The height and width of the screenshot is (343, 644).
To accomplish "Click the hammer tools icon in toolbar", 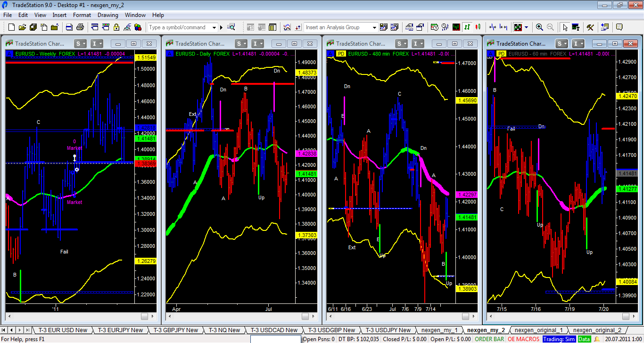I will tap(590, 27).
